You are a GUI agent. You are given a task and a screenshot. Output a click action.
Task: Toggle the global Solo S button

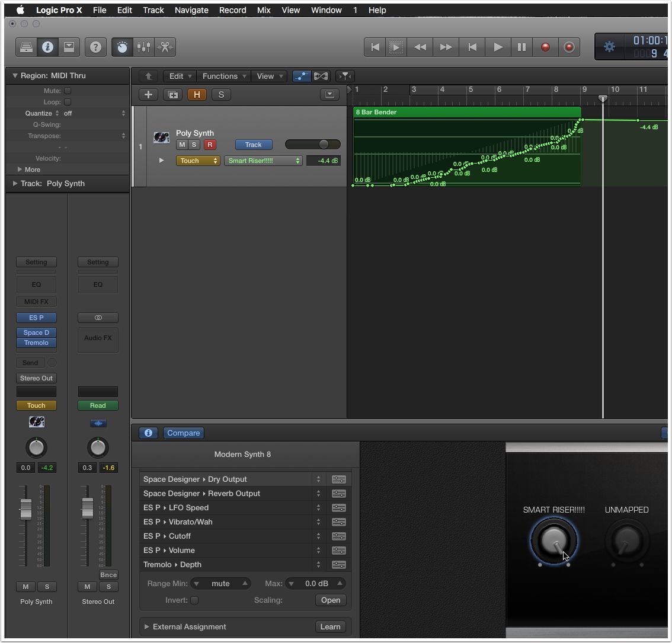(x=221, y=95)
